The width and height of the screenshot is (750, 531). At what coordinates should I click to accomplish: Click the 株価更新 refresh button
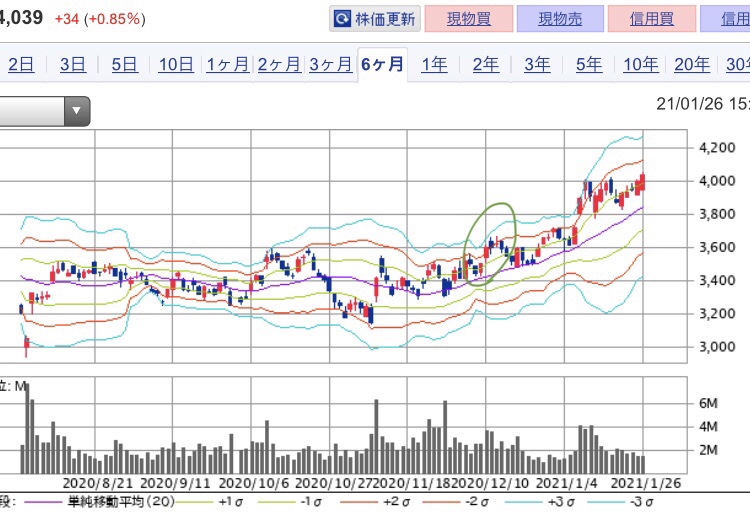tap(375, 19)
